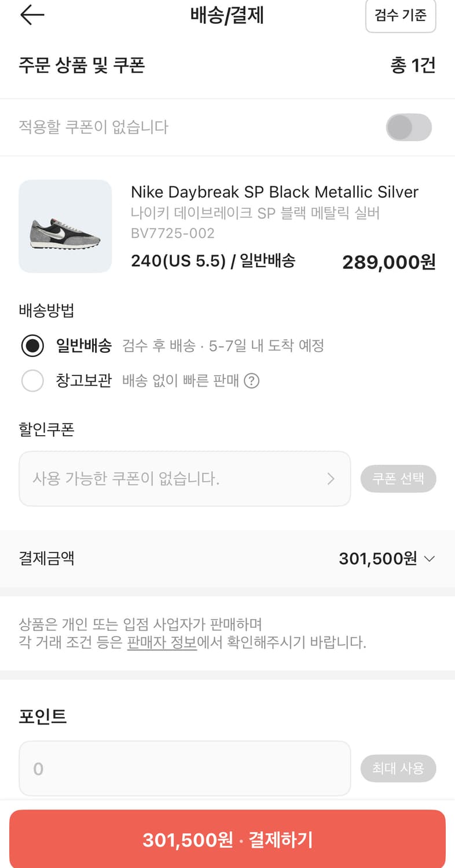455x868 pixels.
Task: Tap the back arrow icon
Action: coord(32,16)
